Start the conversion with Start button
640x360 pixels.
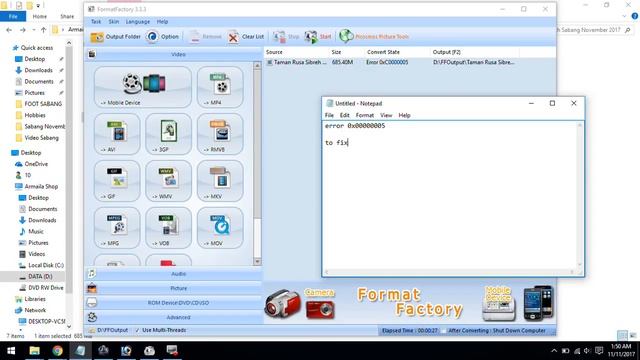[318, 37]
